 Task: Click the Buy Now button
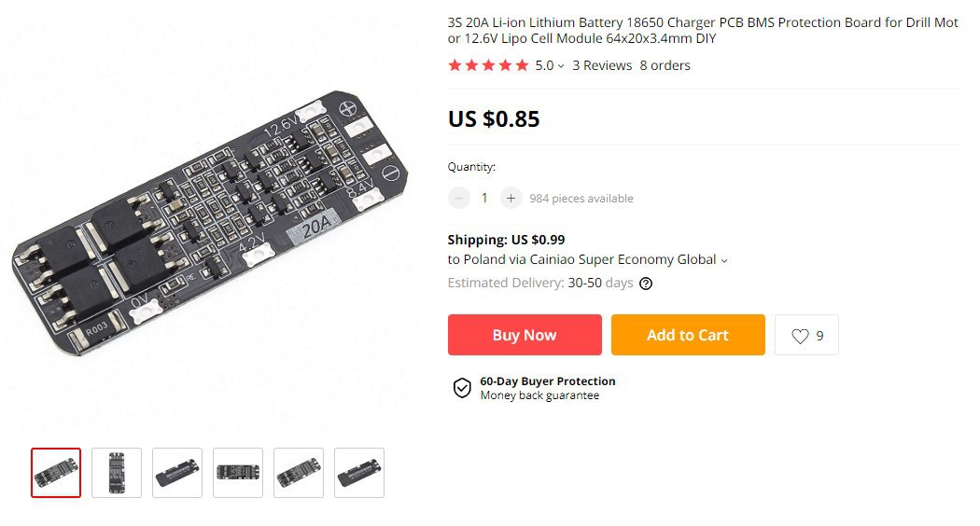[x=525, y=335]
